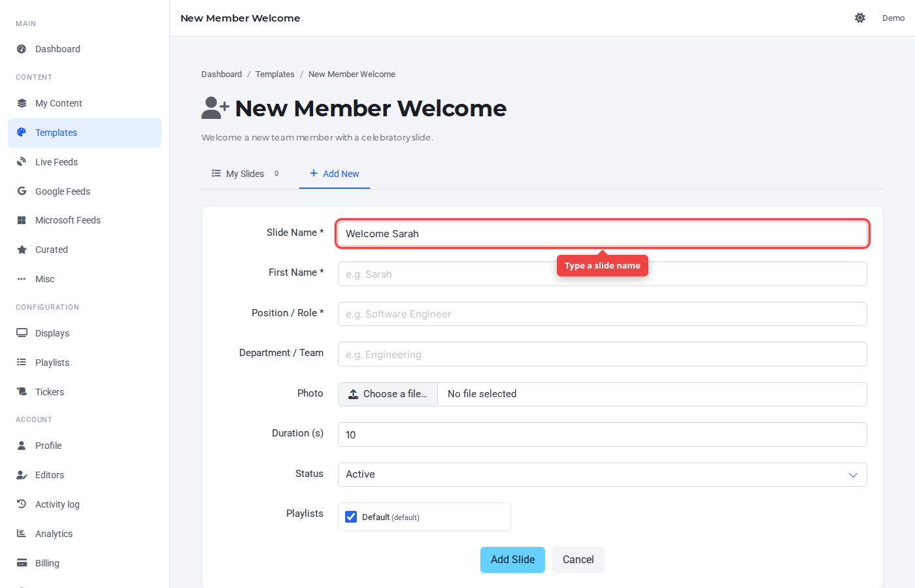The height and width of the screenshot is (588, 915).
Task: Click the Live Feeds satellite icon
Action: tap(22, 162)
